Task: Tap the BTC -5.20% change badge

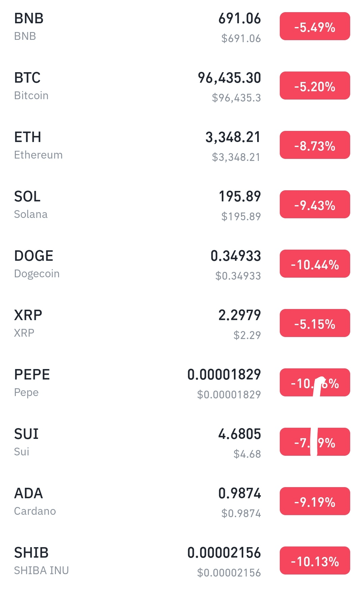Action: tap(315, 86)
